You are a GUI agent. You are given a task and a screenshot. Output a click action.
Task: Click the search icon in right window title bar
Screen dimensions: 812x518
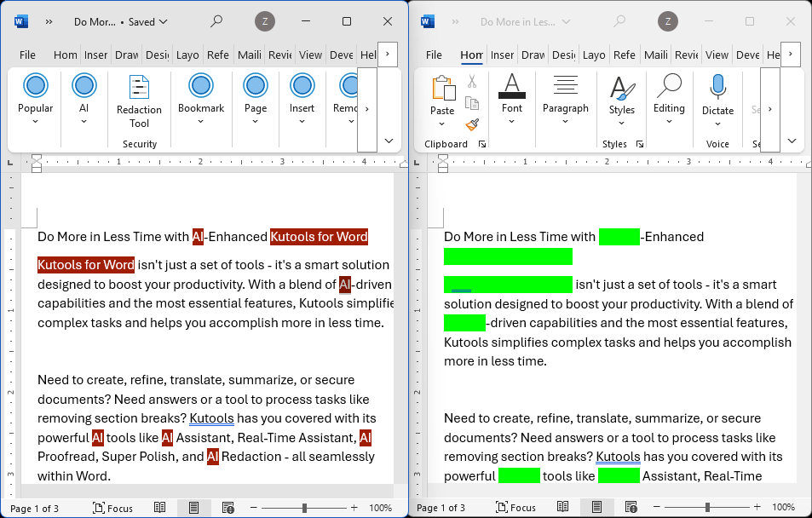click(619, 21)
